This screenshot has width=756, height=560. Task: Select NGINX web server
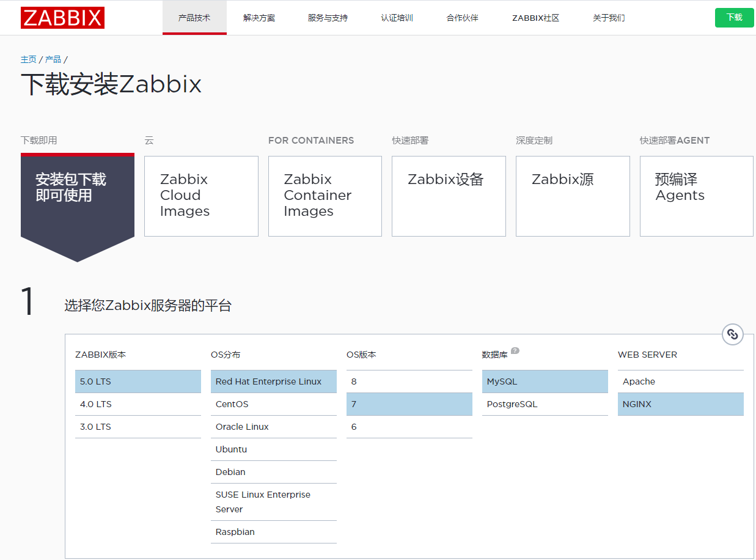[681, 404]
